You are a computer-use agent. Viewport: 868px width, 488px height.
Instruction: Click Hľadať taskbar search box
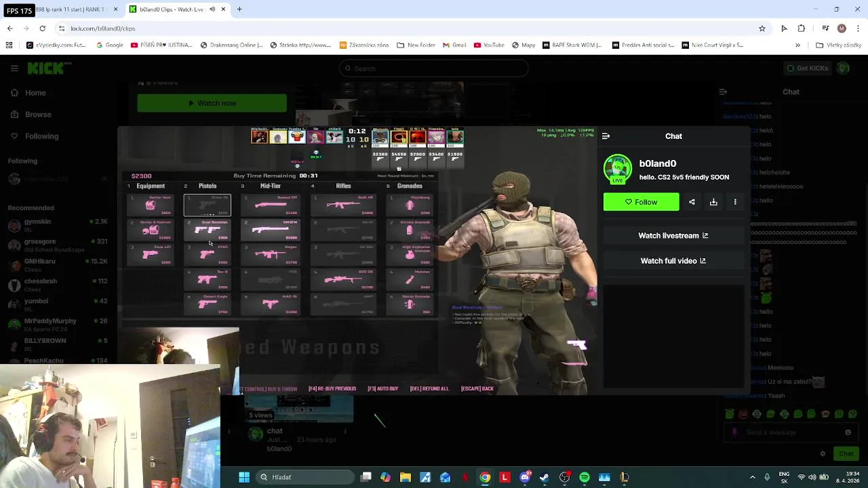pyautogui.click(x=304, y=477)
